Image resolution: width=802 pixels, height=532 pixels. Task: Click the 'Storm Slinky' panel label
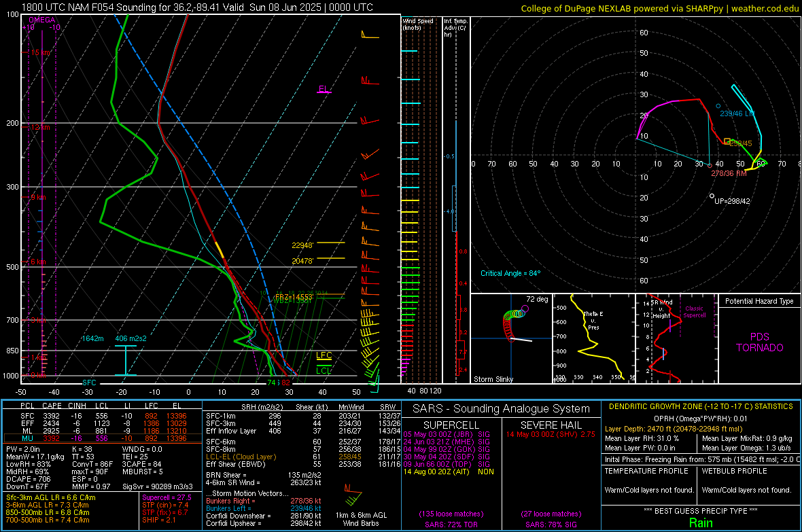tap(493, 379)
